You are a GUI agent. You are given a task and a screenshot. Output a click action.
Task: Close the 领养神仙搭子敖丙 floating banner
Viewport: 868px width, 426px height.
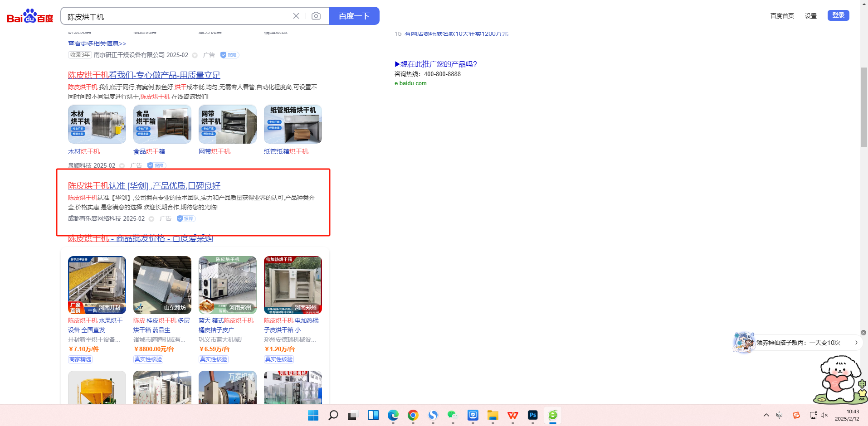coord(863,333)
